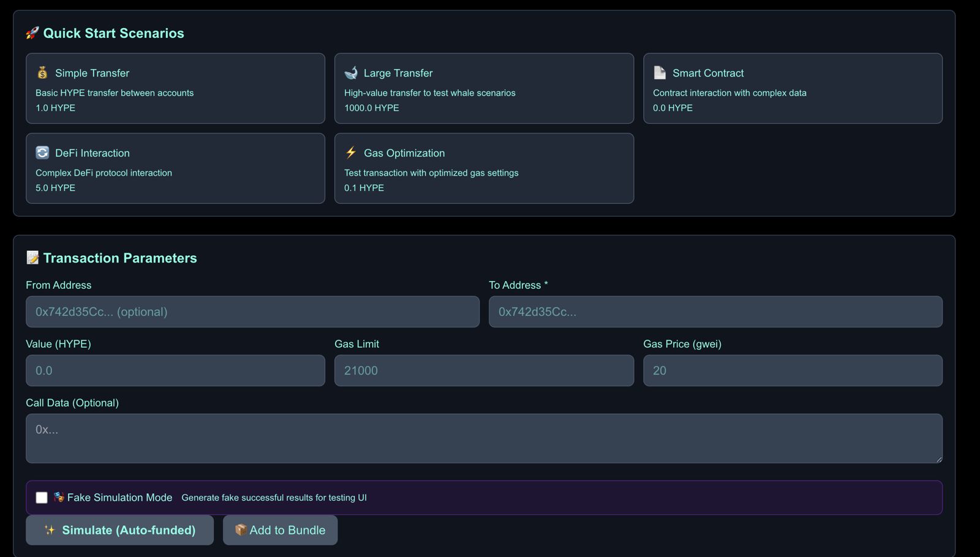Click the 'Quick Start Scenarios' heading
This screenshot has width=980, height=557.
113,33
